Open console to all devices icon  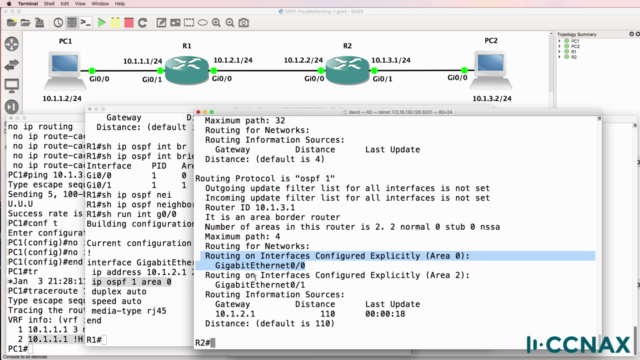coord(85,22)
